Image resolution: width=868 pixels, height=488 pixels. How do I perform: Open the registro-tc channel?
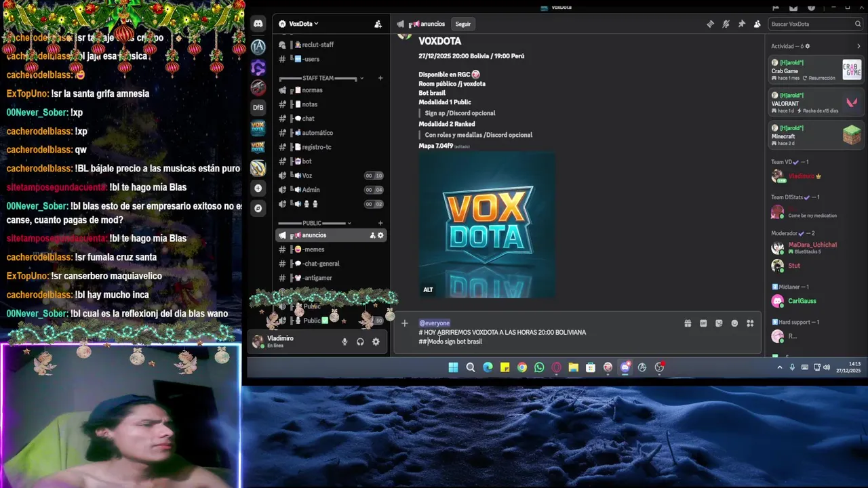point(331,147)
